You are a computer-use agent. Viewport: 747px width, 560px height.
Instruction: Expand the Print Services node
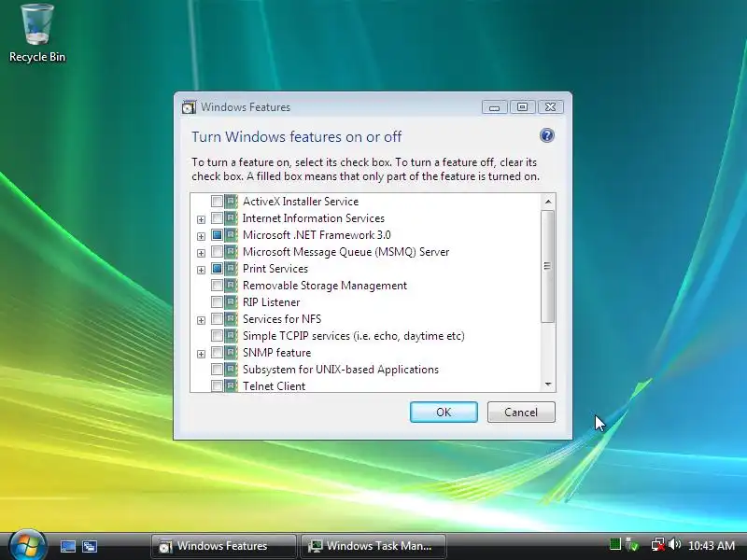click(201, 270)
